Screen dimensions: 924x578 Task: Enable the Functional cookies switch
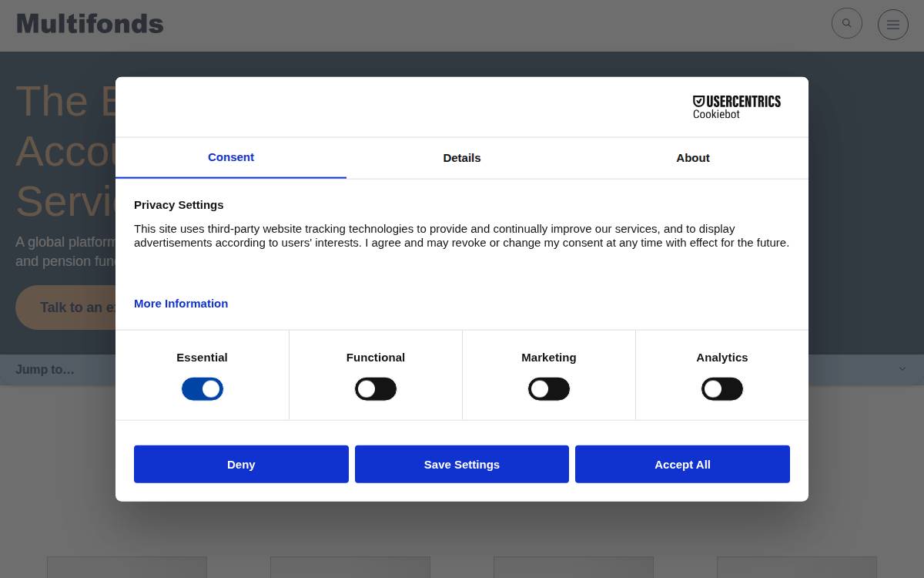376,389
